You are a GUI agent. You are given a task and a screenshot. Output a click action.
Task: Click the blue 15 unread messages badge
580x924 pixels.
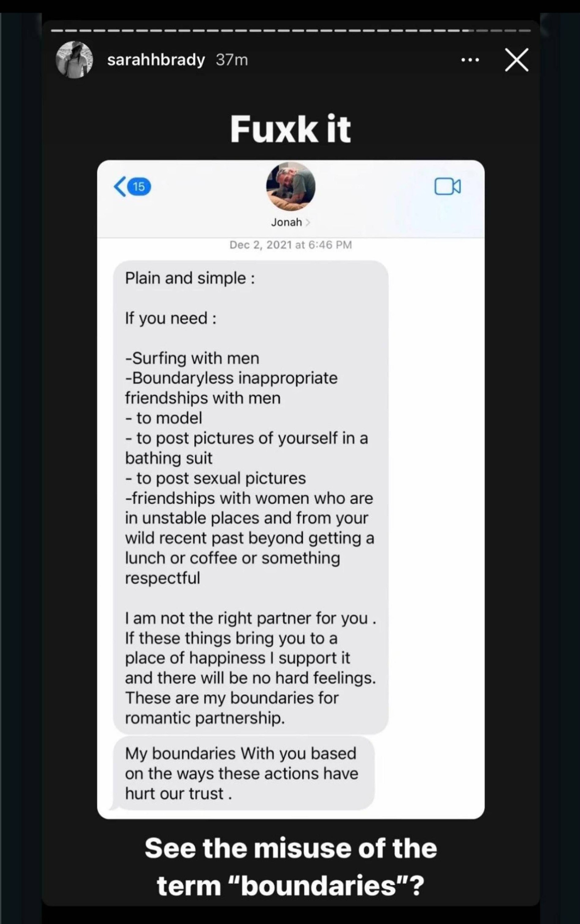[139, 187]
